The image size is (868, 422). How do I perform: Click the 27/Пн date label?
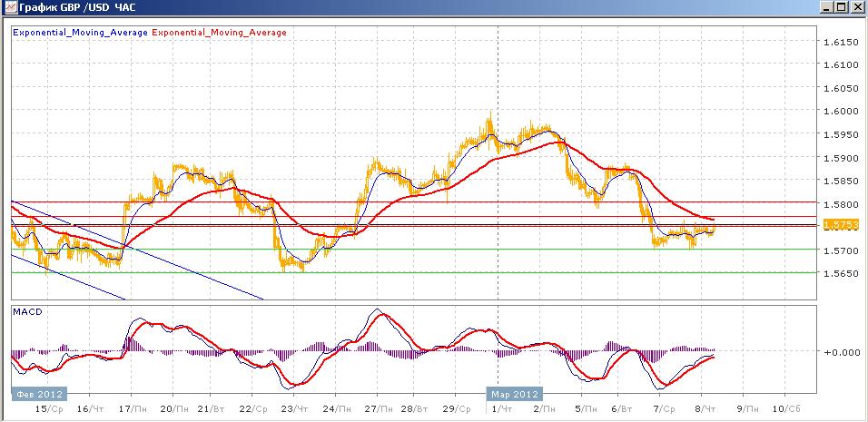377,409
